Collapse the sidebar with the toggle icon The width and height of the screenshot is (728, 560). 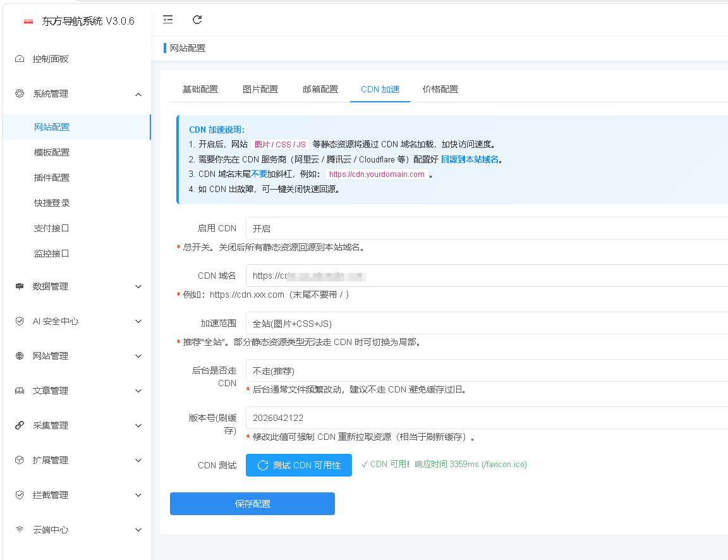coord(167,20)
